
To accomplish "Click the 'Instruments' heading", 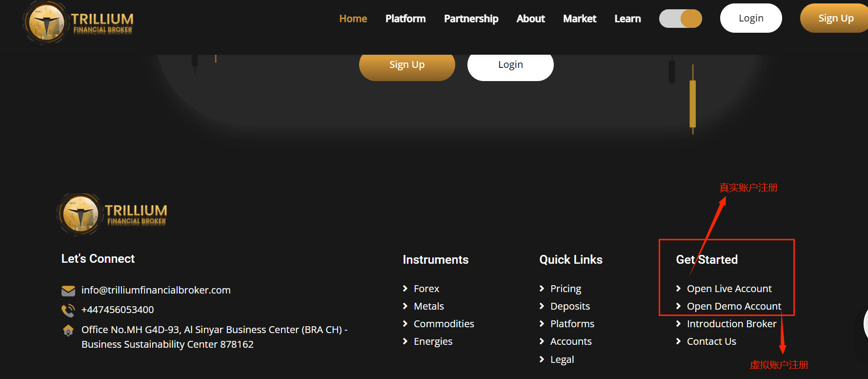I will tap(436, 260).
